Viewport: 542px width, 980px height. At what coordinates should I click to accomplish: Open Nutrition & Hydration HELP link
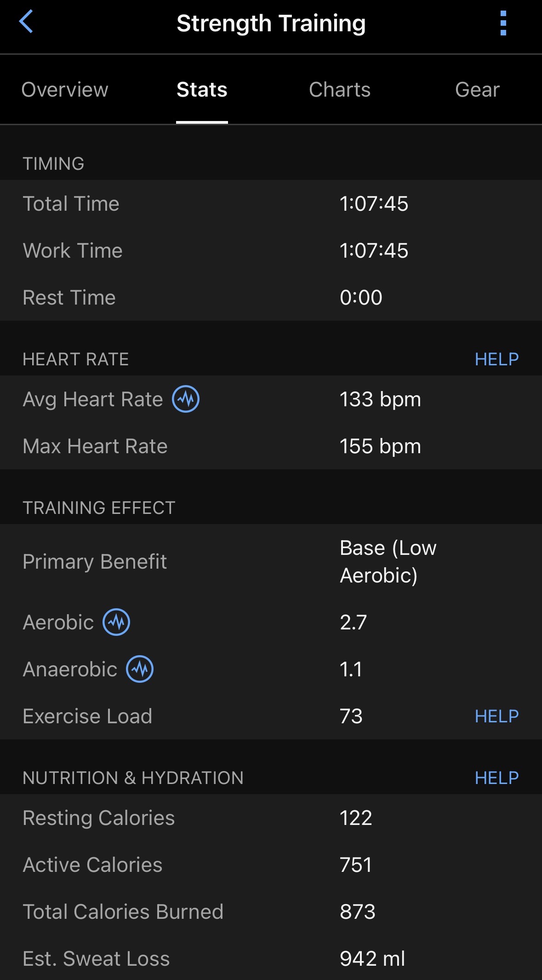pos(496,778)
